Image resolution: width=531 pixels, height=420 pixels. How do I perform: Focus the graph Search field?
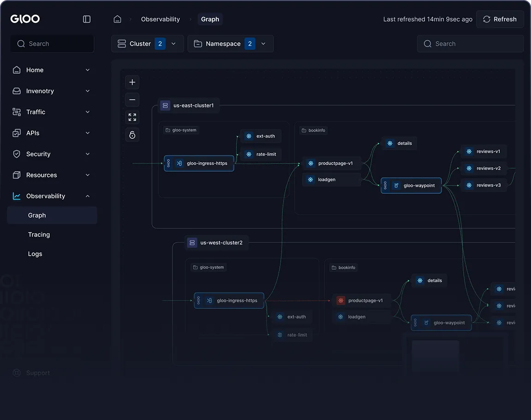[470, 44]
